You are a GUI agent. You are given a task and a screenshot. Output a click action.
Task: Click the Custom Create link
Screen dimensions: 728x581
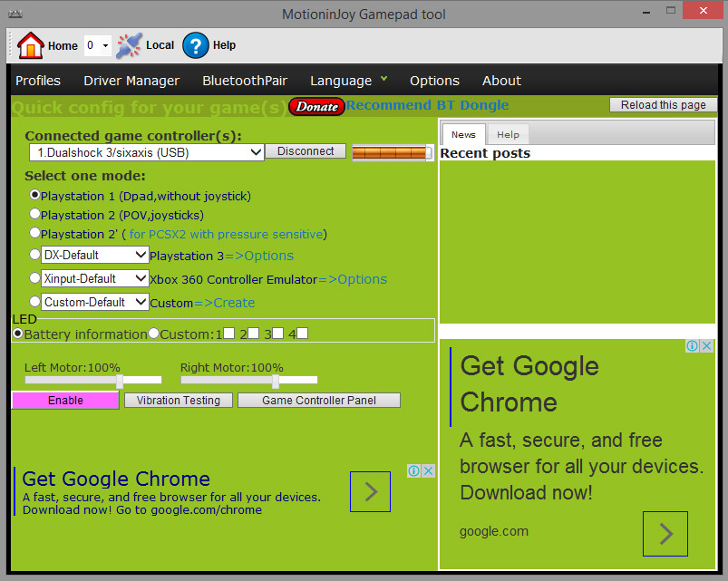click(224, 303)
